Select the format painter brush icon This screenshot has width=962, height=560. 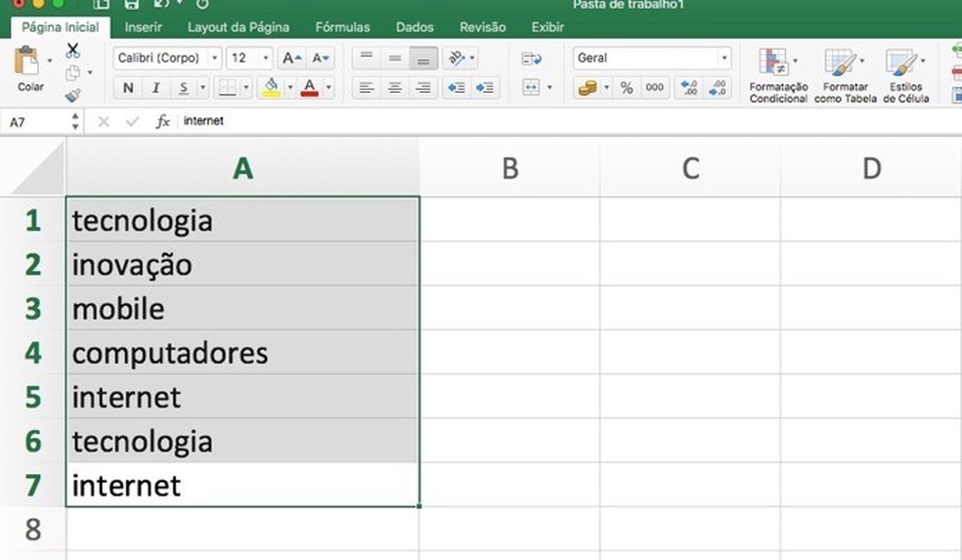click(x=73, y=95)
